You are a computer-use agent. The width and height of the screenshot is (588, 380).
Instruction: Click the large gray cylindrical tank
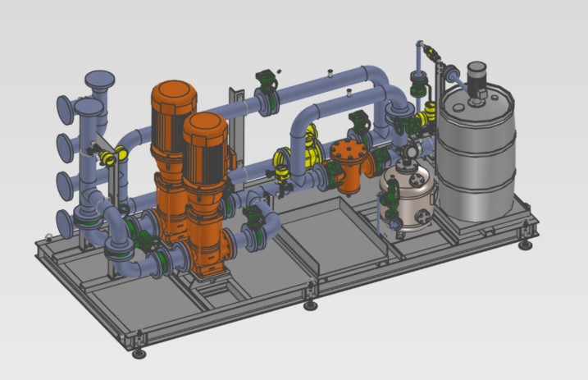pos(476,164)
